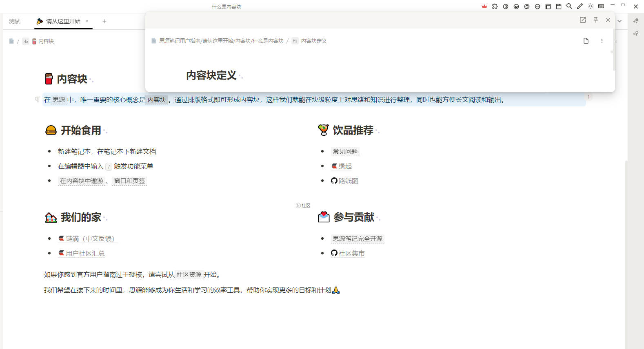The height and width of the screenshot is (349, 644).
Task: Open the 在内容块中遨游 reference link
Action: click(82, 181)
